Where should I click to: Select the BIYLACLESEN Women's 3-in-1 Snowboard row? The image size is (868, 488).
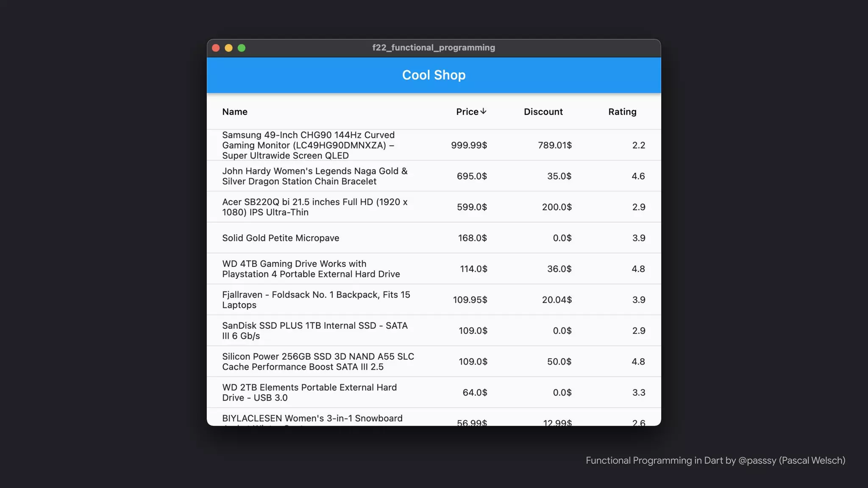[434, 417]
